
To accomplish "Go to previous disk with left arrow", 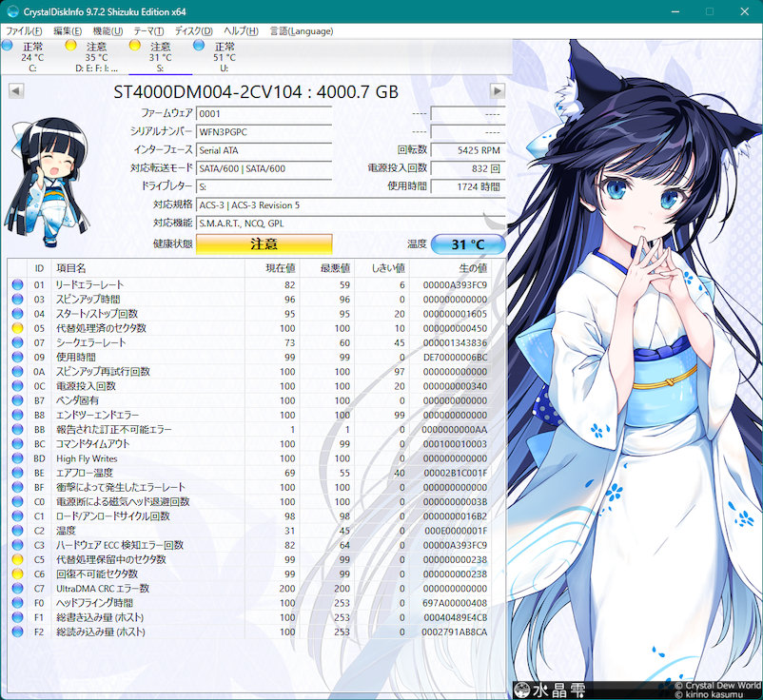I will pyautogui.click(x=15, y=90).
